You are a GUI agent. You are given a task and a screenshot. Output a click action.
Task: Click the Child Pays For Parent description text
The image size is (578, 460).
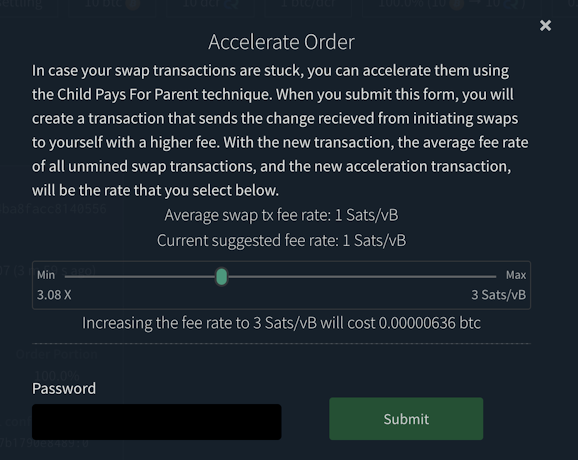pyautogui.click(x=280, y=130)
